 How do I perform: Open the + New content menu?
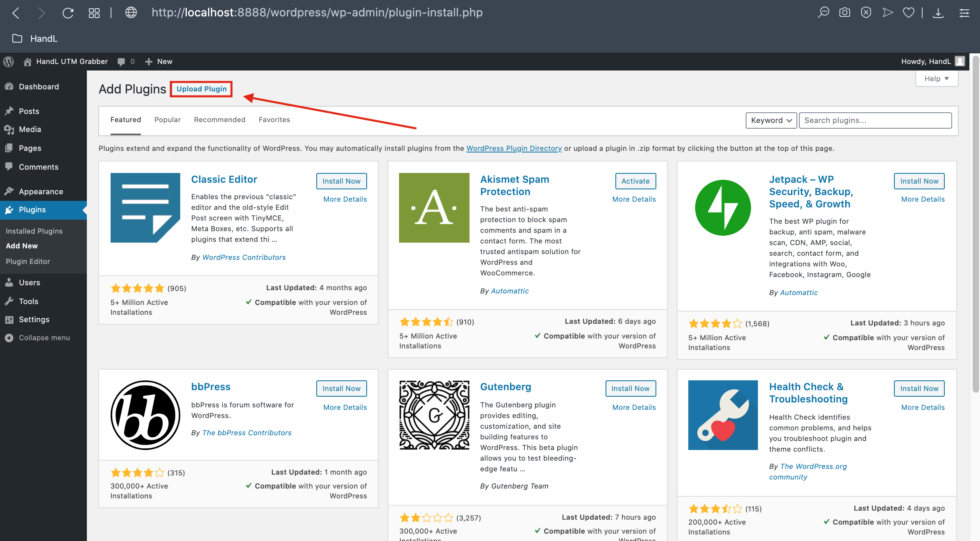(x=159, y=61)
